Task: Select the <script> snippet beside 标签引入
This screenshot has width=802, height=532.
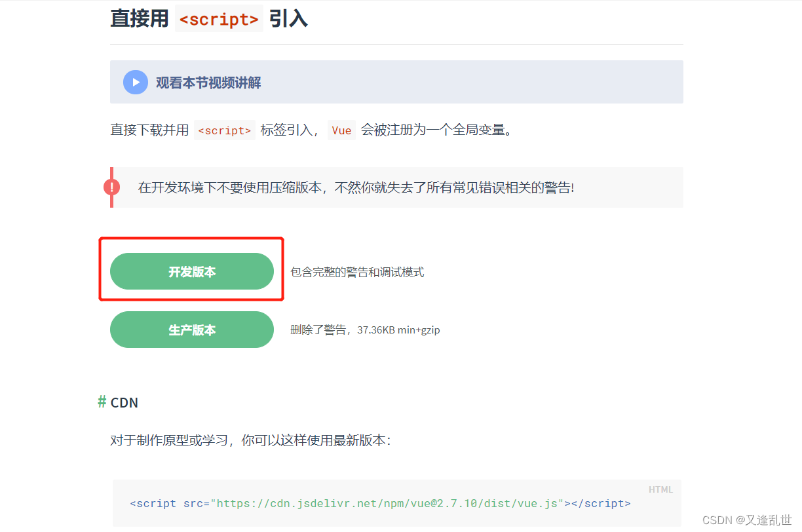Action: 224,130
